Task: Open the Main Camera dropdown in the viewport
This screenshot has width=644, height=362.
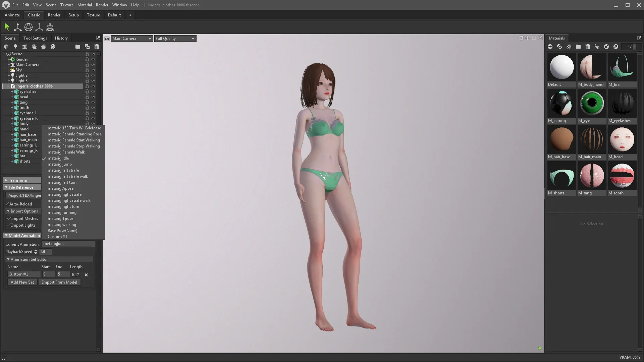Action: point(131,38)
